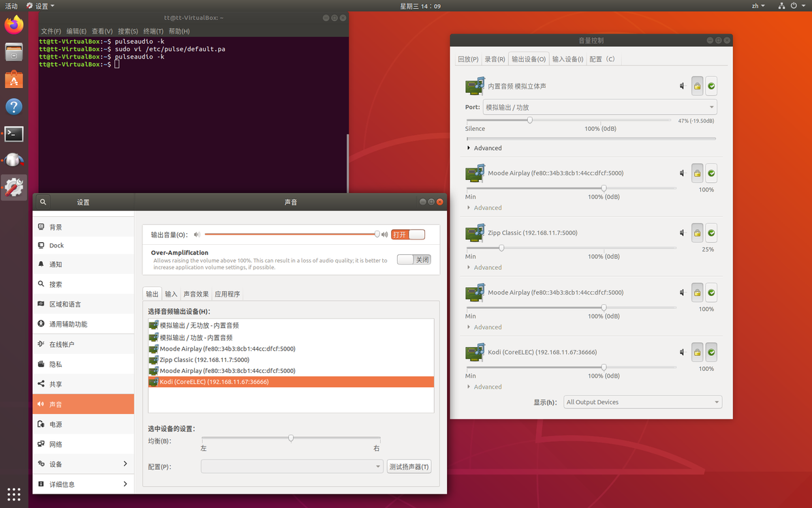Image resolution: width=812 pixels, height=508 pixels.
Task: Set Kodi (CoreELEC) as fallback device
Action: click(711, 352)
